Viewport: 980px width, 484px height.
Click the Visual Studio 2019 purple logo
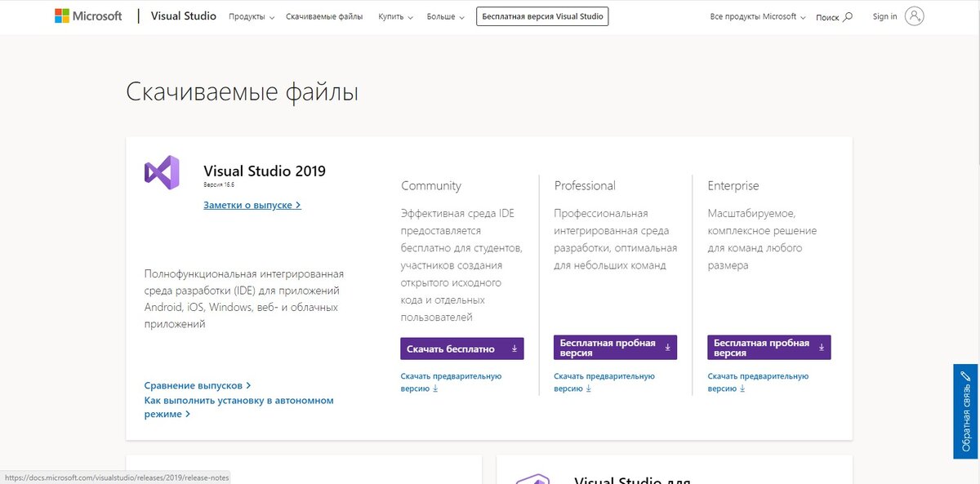(162, 172)
